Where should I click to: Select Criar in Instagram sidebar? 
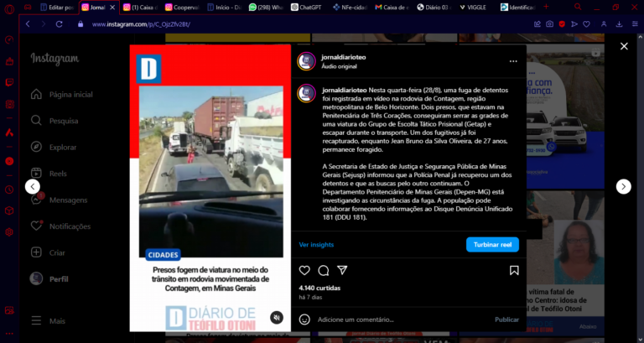48,252
